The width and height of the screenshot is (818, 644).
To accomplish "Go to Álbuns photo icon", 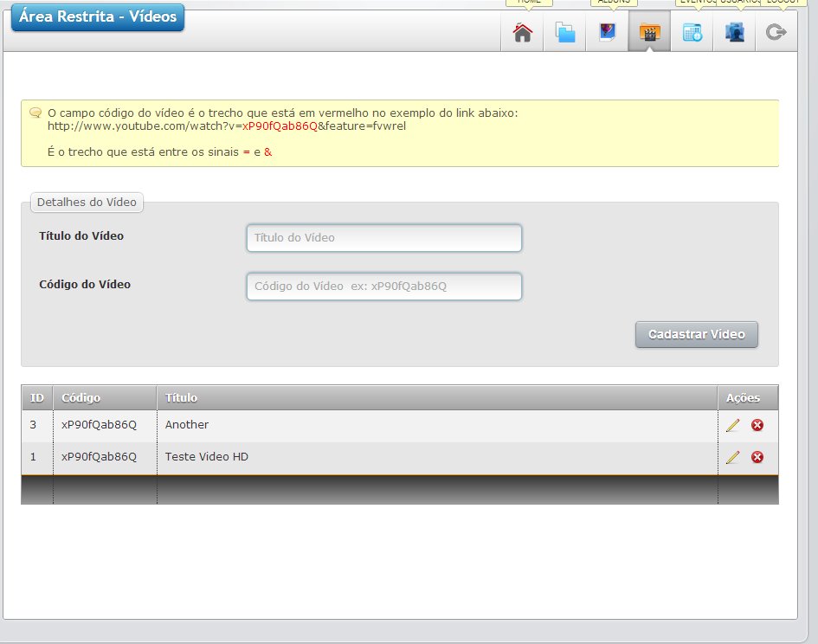I will pyautogui.click(x=608, y=32).
